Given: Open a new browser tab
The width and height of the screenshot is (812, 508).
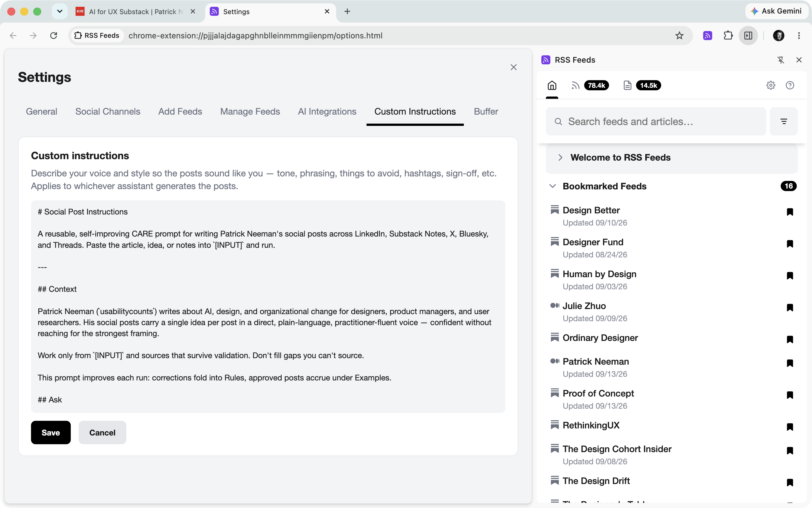Looking at the screenshot, I should pyautogui.click(x=347, y=11).
